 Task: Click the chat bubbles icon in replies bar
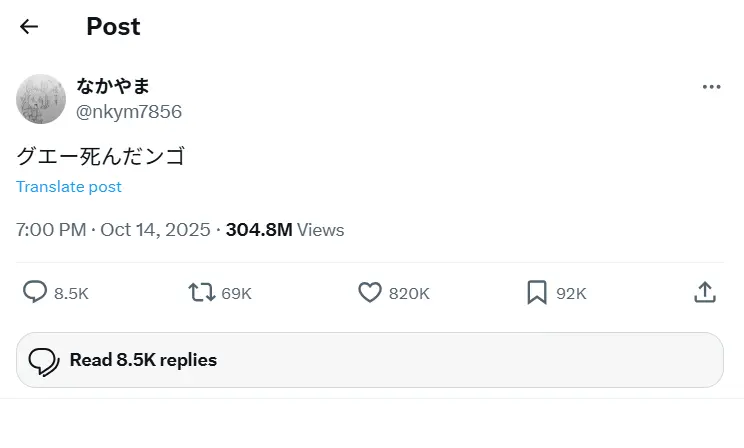coord(43,360)
